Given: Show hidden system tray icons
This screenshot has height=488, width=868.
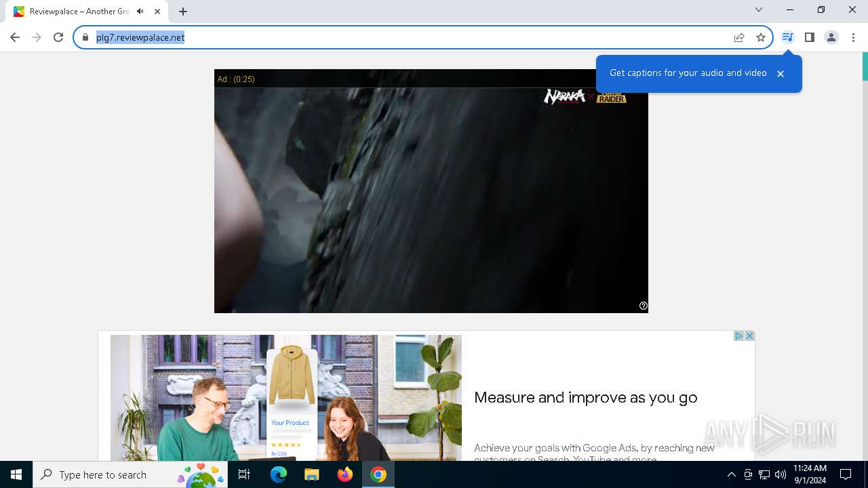Looking at the screenshot, I should coord(731,474).
